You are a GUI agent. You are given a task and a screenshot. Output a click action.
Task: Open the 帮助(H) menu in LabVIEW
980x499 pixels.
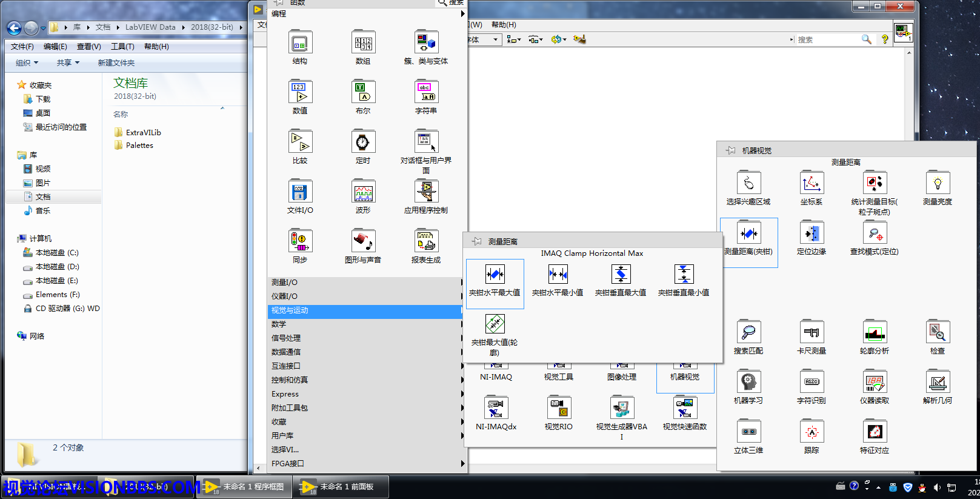[503, 25]
